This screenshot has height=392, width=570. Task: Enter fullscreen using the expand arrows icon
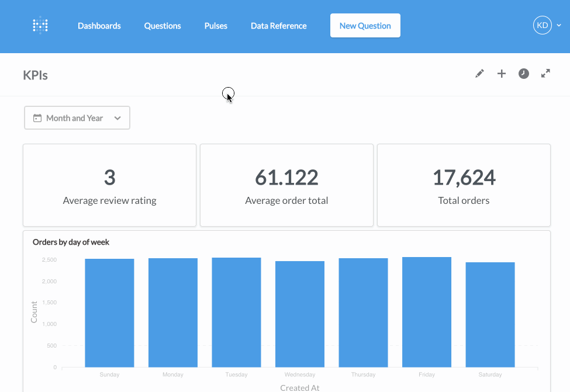[x=545, y=74]
